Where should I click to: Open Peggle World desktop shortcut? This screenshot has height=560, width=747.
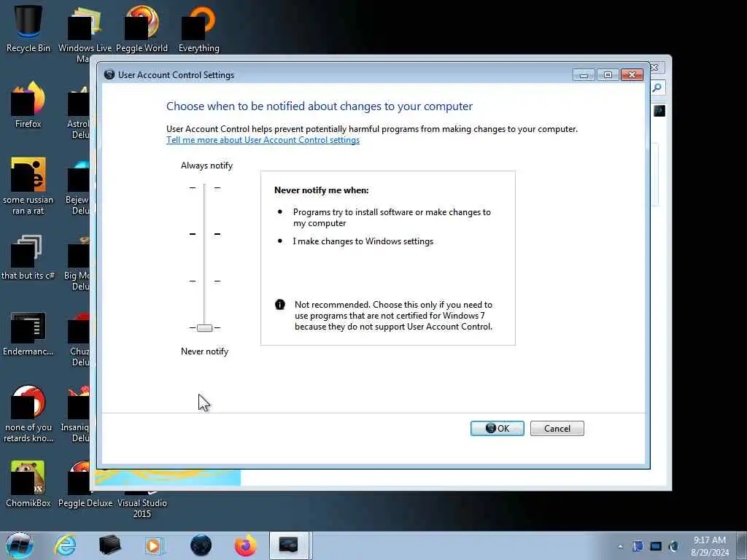pyautogui.click(x=142, y=28)
